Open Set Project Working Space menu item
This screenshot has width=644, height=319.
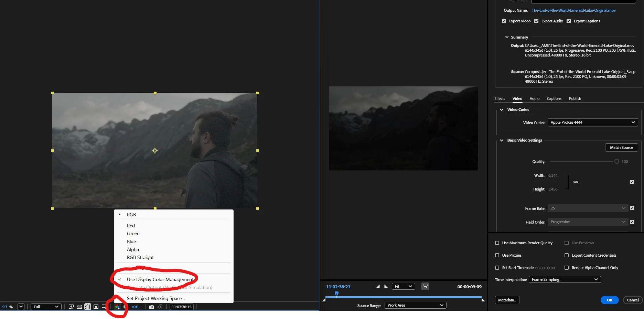(174, 298)
